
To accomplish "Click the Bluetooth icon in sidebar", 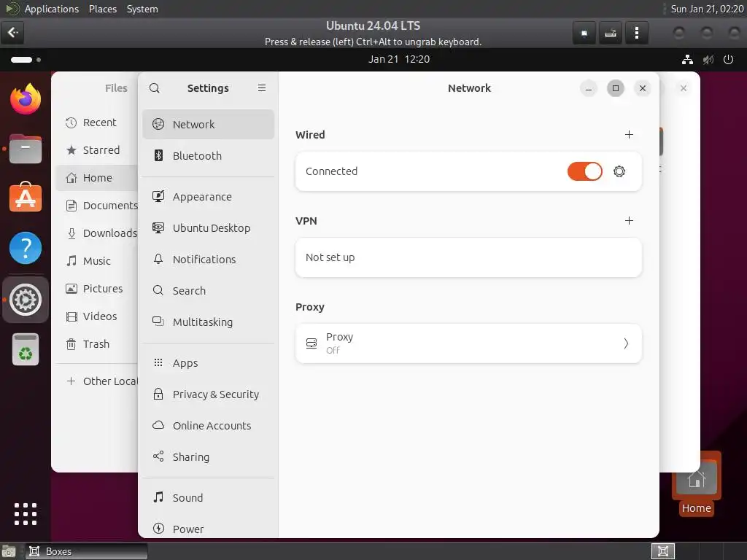I will pyautogui.click(x=158, y=156).
